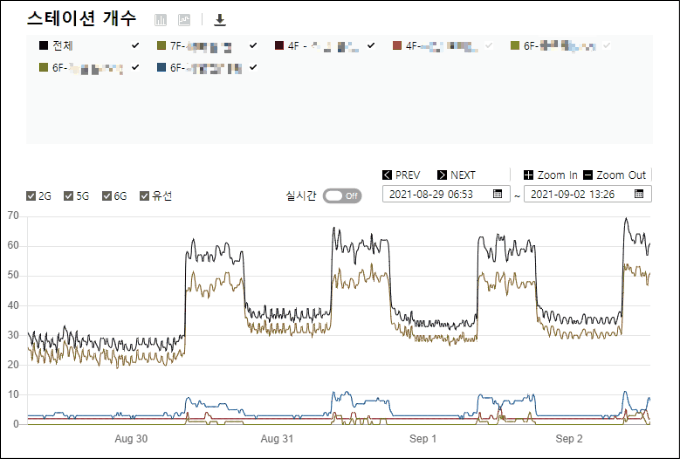This screenshot has width=680, height=459.
Task: Toggle the dark red 4F series checkmark
Action: 371,45
